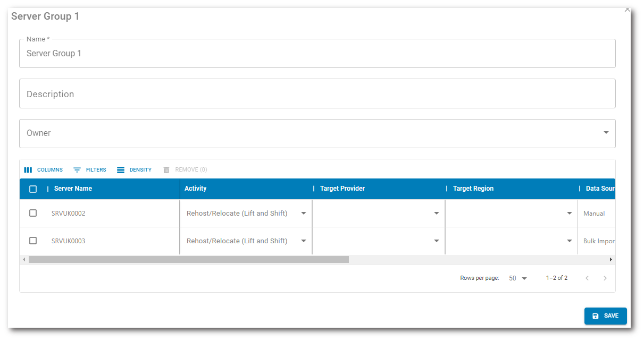Screen dimensions: 644x341
Task: Click the scrollbar left arrow
Action: pos(24,260)
